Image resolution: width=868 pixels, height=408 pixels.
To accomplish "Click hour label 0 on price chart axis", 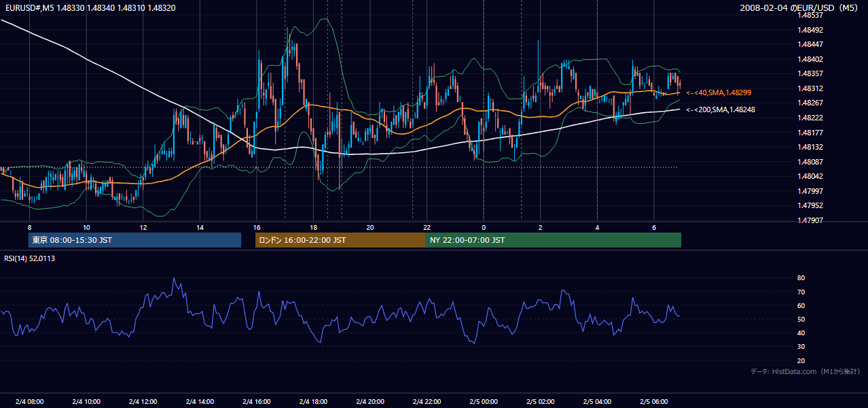I will pos(484,227).
